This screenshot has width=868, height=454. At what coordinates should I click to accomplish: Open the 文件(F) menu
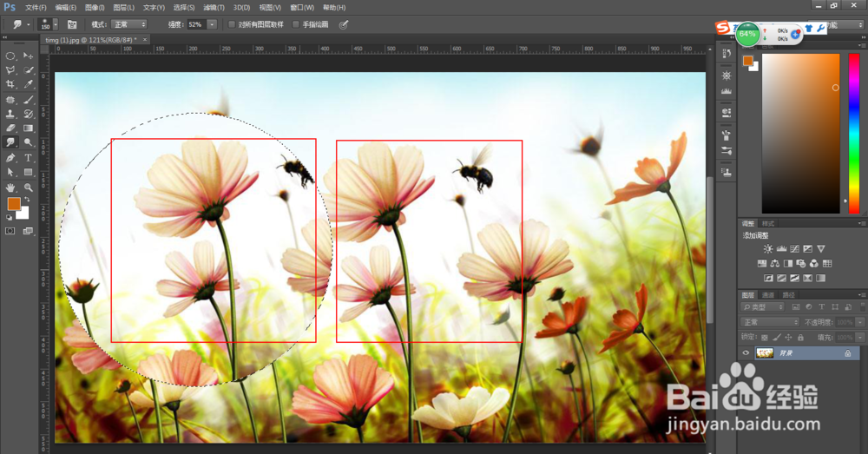tap(36, 8)
